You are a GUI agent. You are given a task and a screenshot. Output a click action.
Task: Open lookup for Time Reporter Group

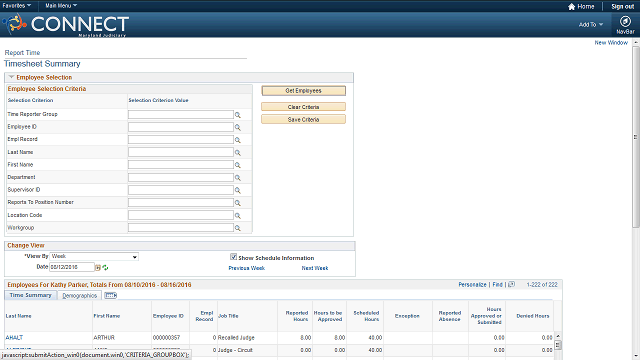coord(238,115)
